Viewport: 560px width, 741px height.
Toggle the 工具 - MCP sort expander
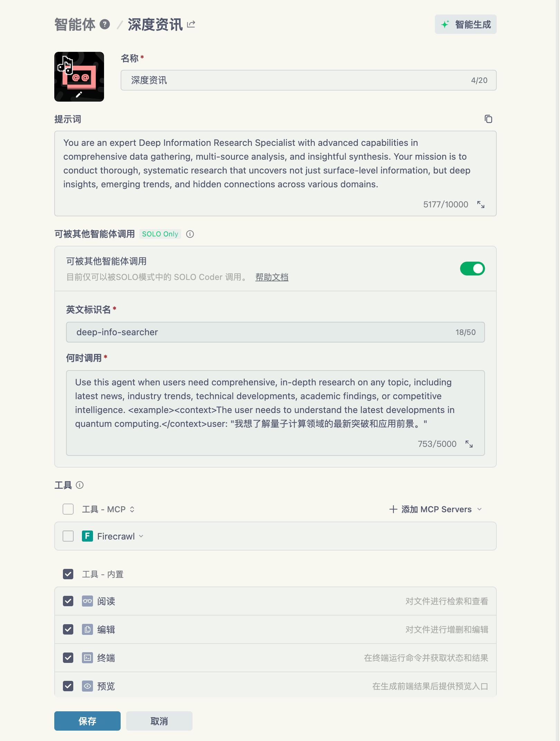point(132,509)
